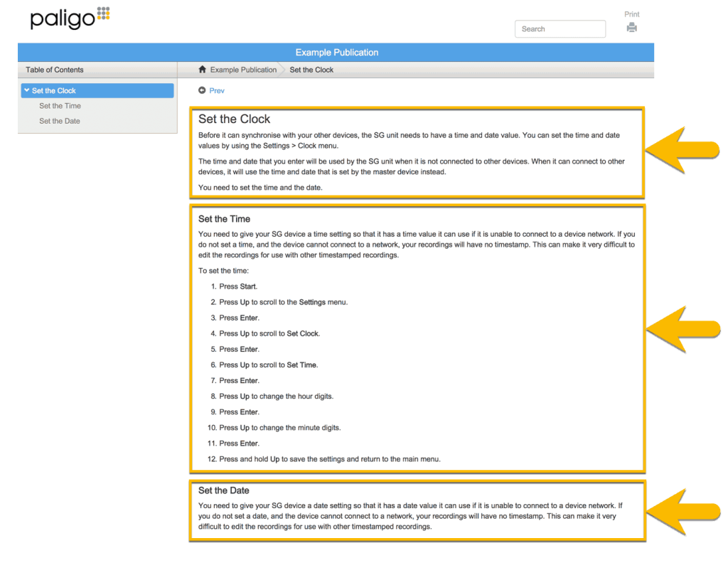Select Set the Clock in contents tree
728x585 pixels.
click(x=97, y=90)
